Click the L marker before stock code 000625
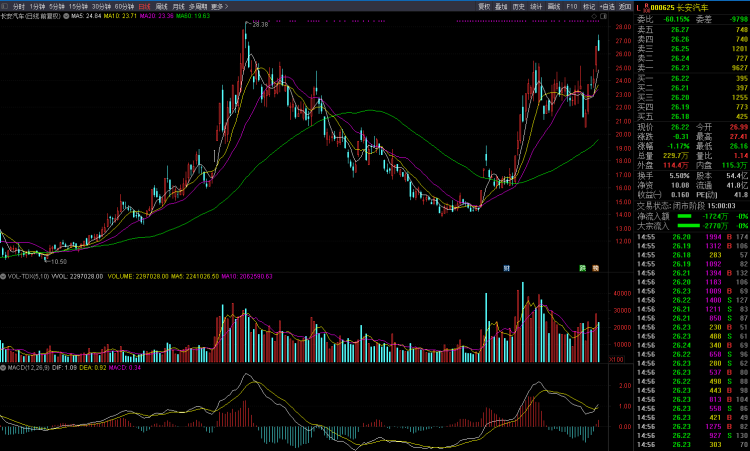 coord(639,6)
